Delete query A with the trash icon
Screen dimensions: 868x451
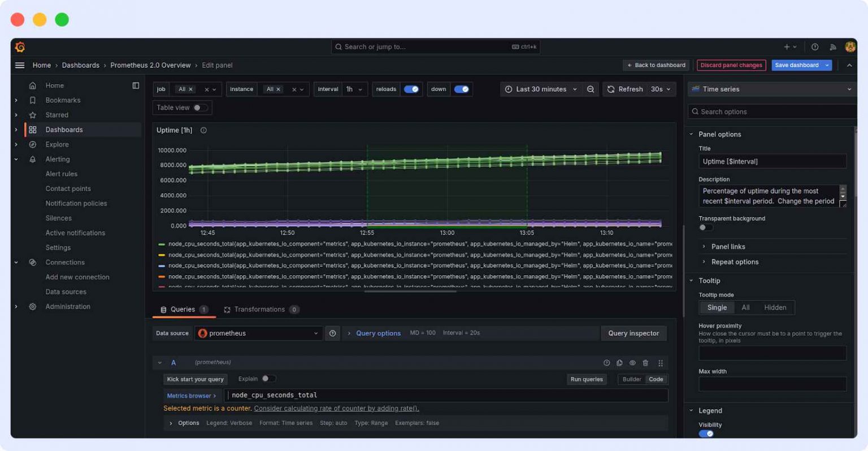(x=645, y=363)
